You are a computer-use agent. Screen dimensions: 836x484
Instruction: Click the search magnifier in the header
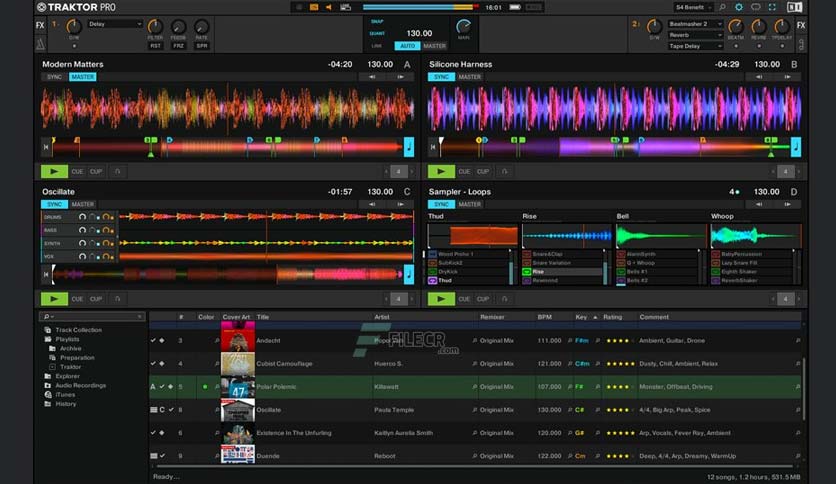pos(722,7)
